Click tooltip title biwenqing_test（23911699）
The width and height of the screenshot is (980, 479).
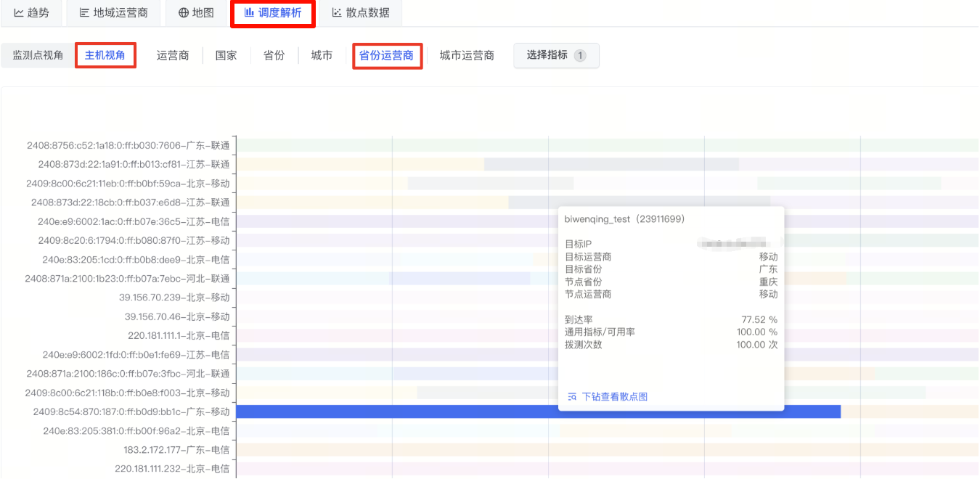pyautogui.click(x=624, y=219)
